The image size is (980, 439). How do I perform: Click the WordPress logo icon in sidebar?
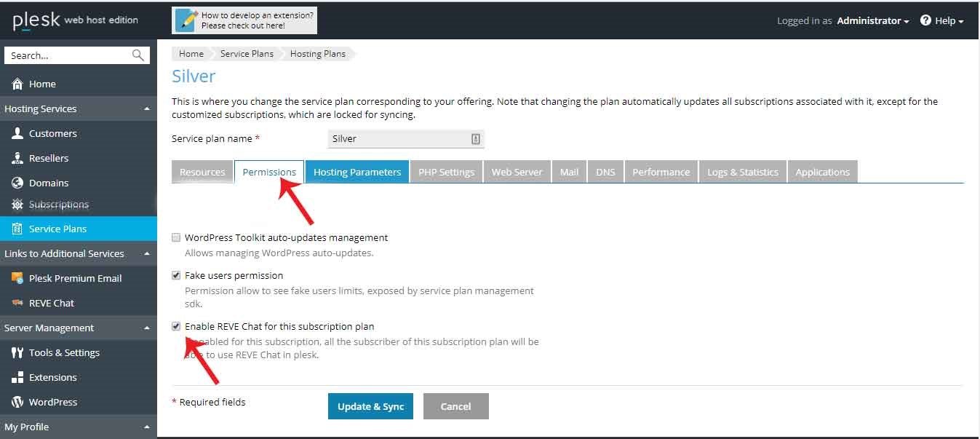click(x=17, y=402)
